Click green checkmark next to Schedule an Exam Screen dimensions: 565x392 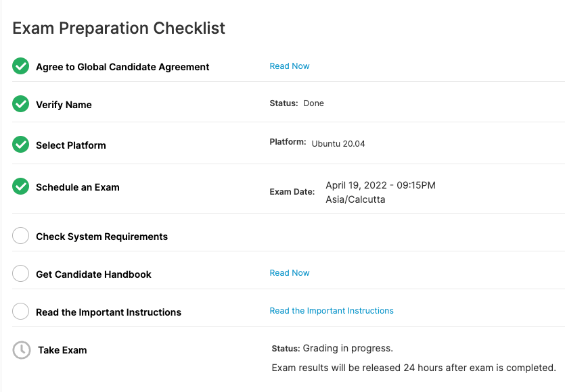tap(21, 187)
